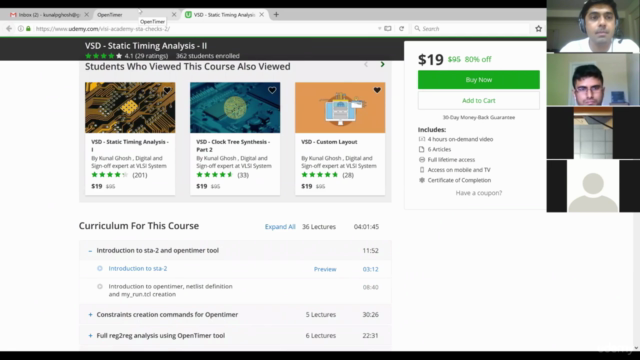The height and width of the screenshot is (360, 640).
Task: Click the 4 hours on-demand video icon
Action: 422,139
